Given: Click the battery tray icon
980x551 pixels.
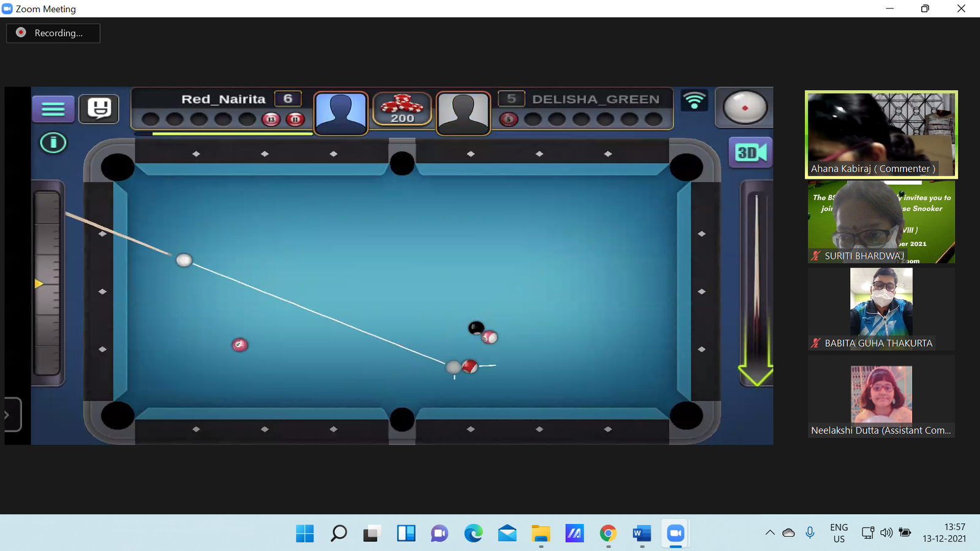Looking at the screenshot, I should coord(905,533).
